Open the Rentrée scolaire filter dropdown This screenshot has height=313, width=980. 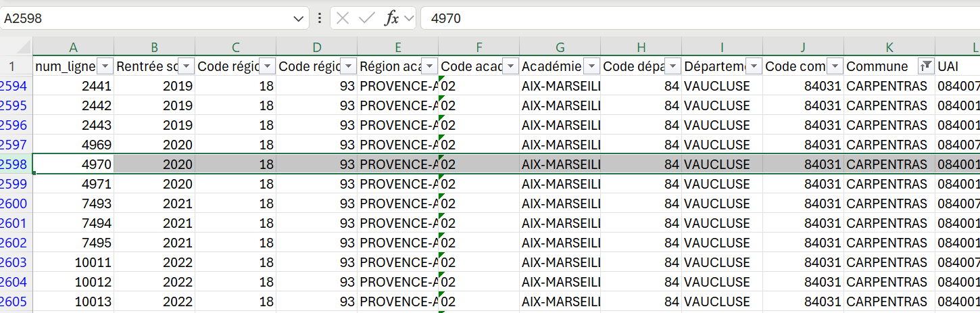(186, 66)
